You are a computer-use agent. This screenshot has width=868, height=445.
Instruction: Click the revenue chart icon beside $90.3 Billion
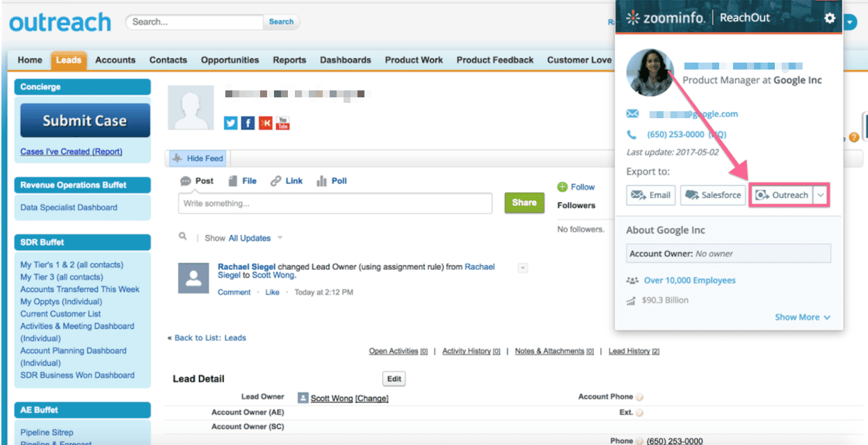[632, 301]
